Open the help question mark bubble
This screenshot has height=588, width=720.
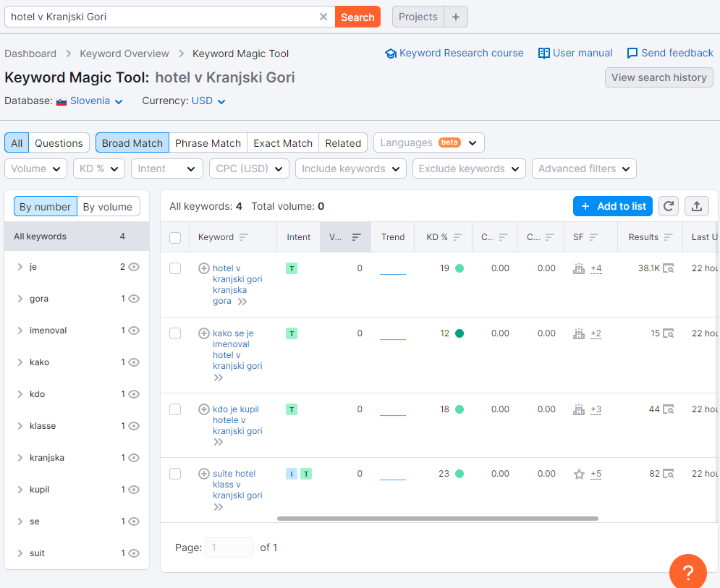point(688,572)
